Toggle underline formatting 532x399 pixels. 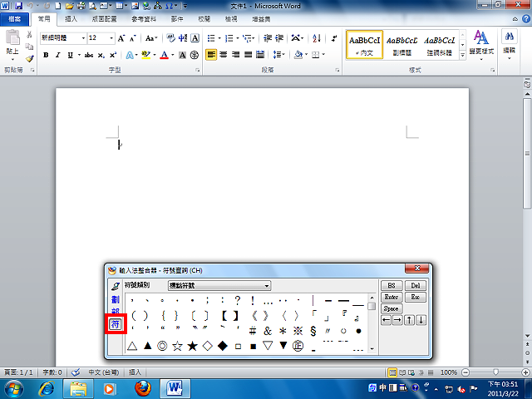tap(70, 55)
